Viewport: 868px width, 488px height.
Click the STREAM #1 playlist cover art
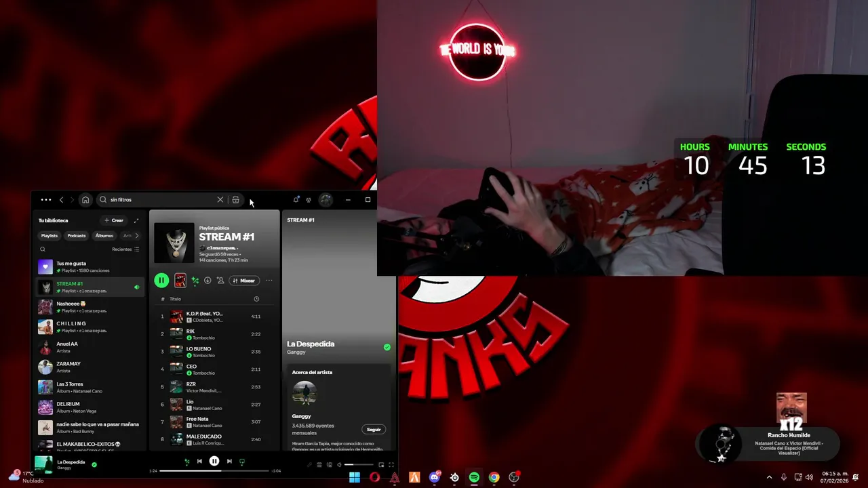(174, 243)
